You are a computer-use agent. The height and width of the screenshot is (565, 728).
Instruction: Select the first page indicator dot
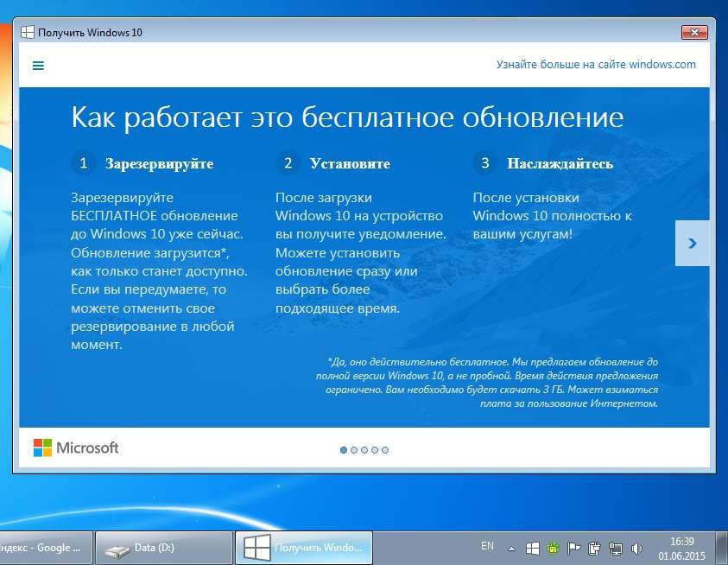(344, 450)
